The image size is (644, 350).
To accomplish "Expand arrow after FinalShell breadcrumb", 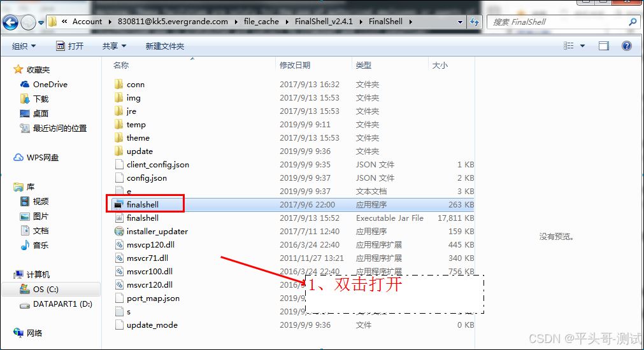I will pyautogui.click(x=410, y=22).
